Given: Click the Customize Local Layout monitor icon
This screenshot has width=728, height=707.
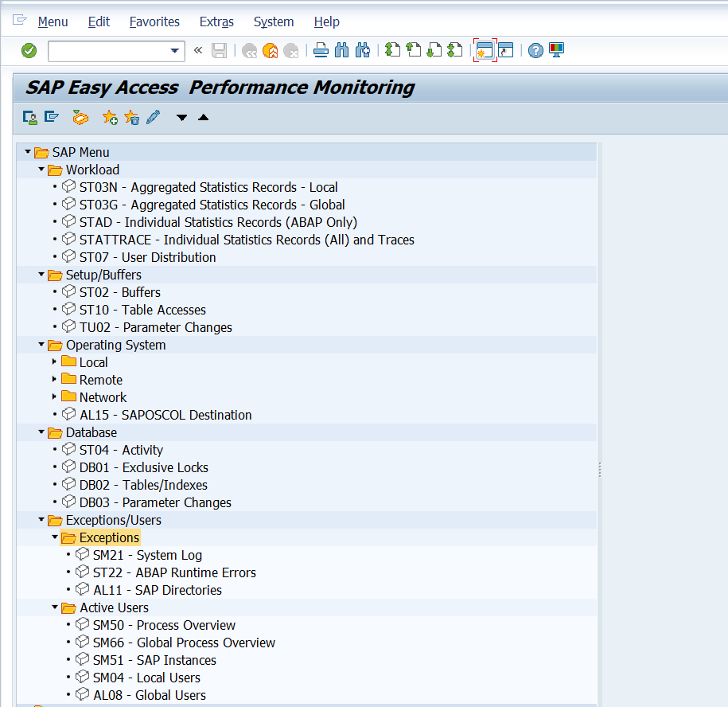Looking at the screenshot, I should 556,51.
